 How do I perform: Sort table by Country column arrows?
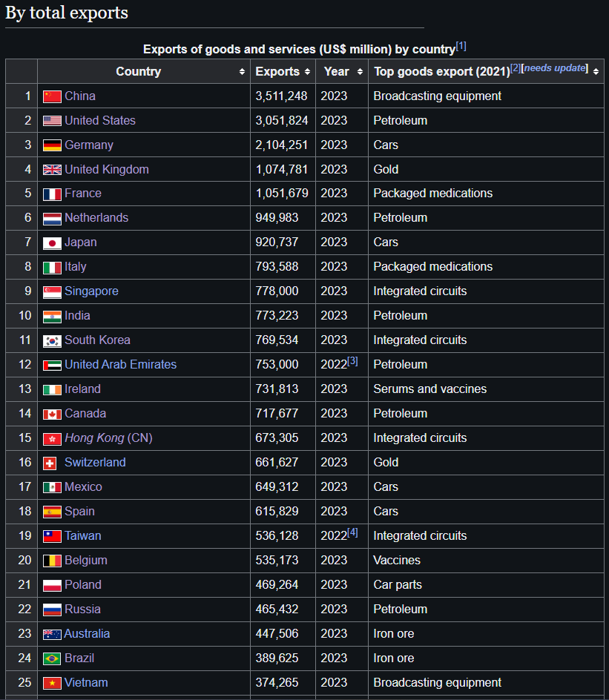pyautogui.click(x=242, y=71)
